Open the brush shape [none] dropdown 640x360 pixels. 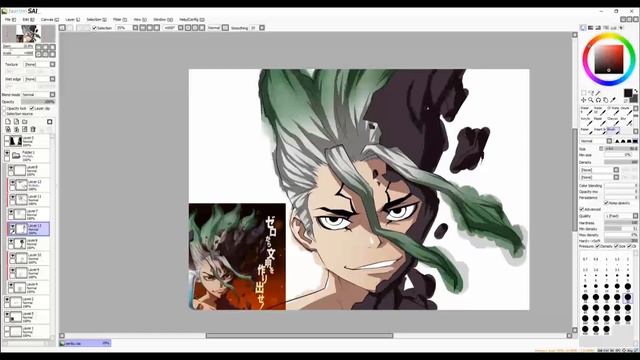click(x=616, y=170)
